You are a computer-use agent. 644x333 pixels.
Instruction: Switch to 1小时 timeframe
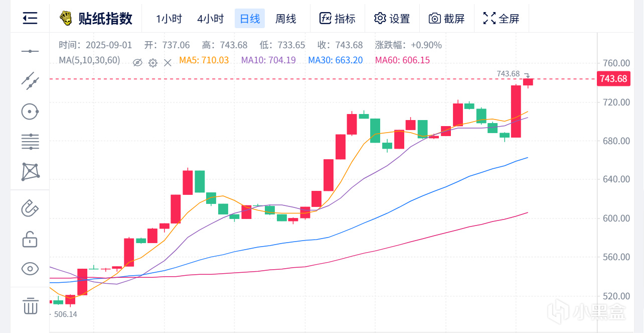pos(169,19)
